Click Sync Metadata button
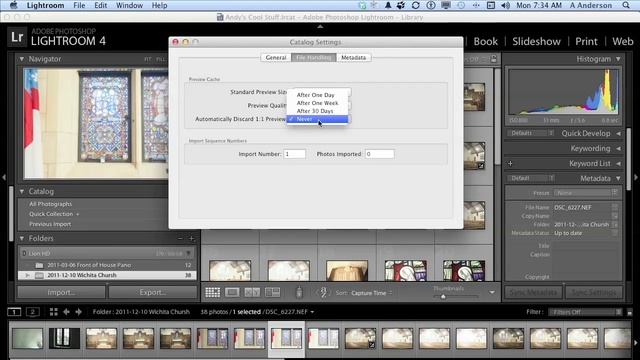This screenshot has height=360, width=640. [533, 292]
